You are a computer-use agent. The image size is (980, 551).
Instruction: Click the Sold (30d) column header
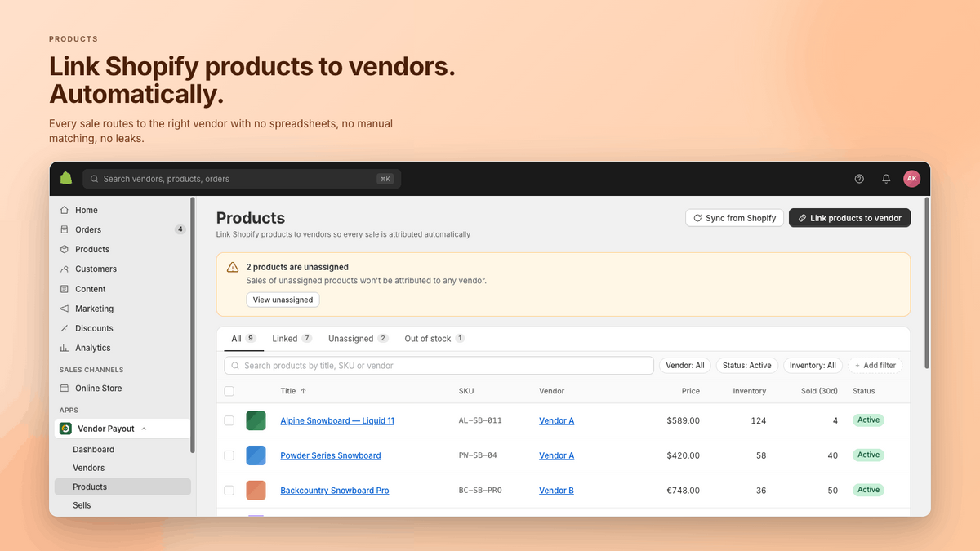820,391
